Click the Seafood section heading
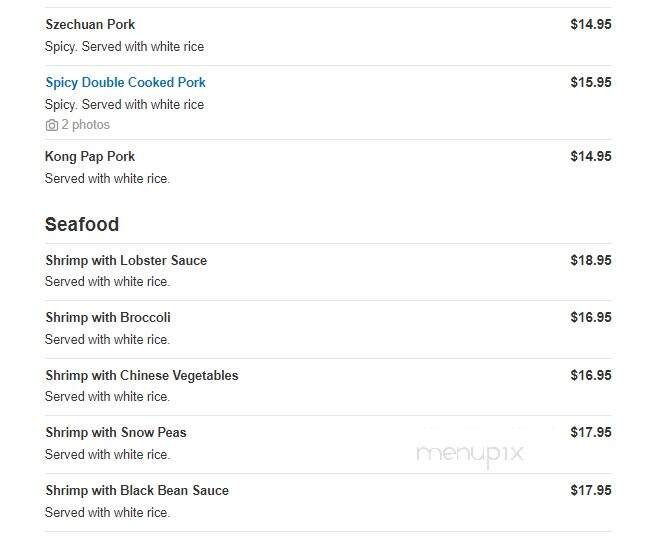The image size is (649, 536). 82,224
